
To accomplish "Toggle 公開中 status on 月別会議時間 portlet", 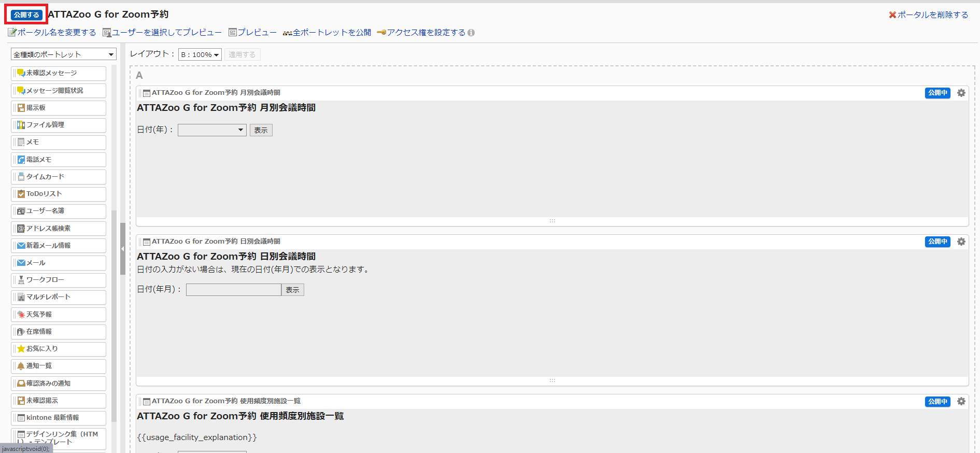I will [937, 93].
